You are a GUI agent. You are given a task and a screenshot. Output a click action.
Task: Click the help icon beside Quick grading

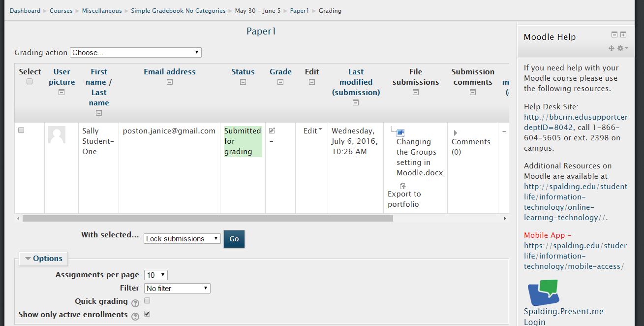point(135,303)
